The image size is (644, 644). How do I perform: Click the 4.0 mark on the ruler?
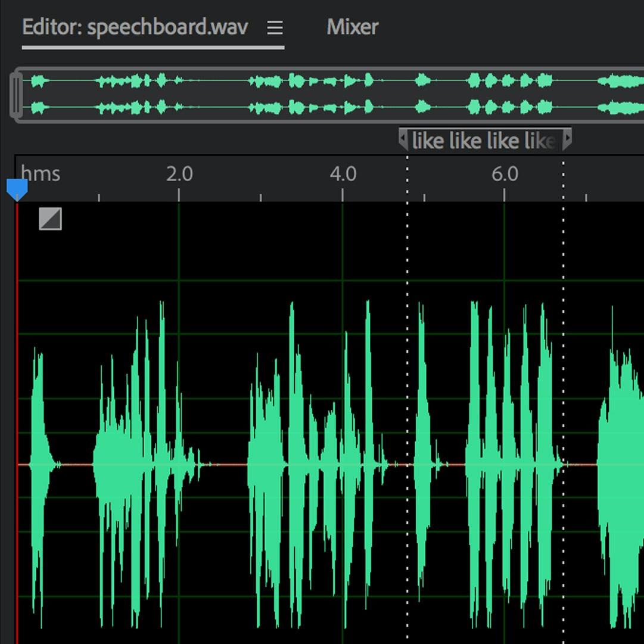tap(343, 175)
